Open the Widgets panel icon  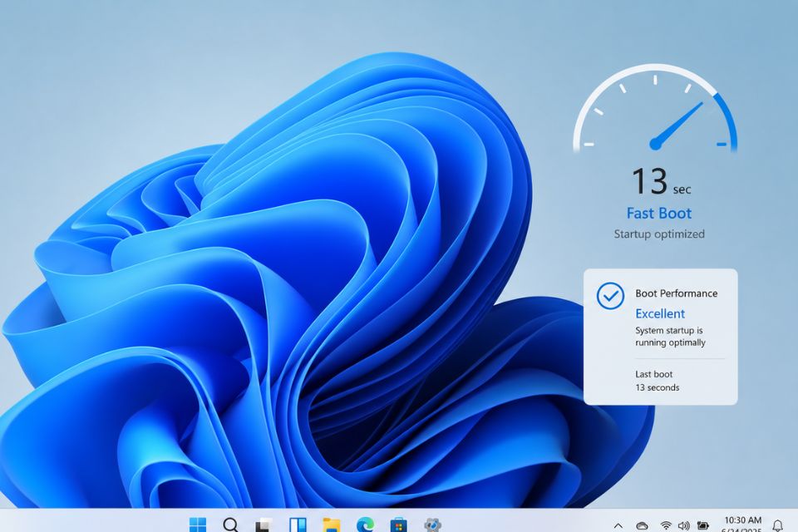(298, 525)
